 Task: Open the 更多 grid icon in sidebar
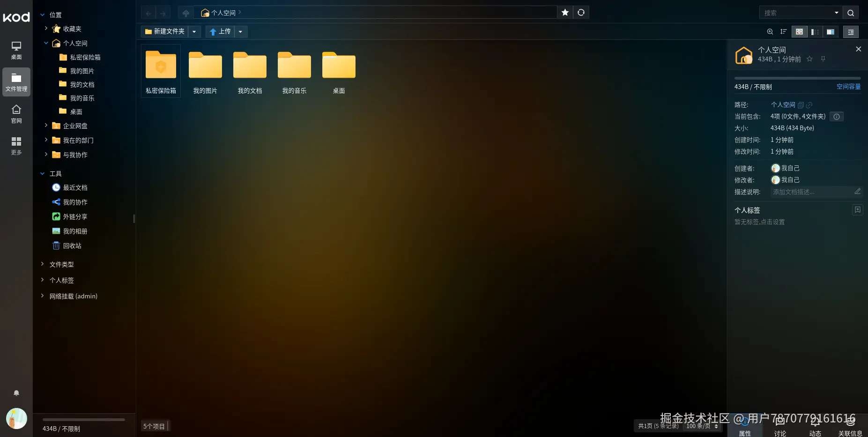pos(16,146)
